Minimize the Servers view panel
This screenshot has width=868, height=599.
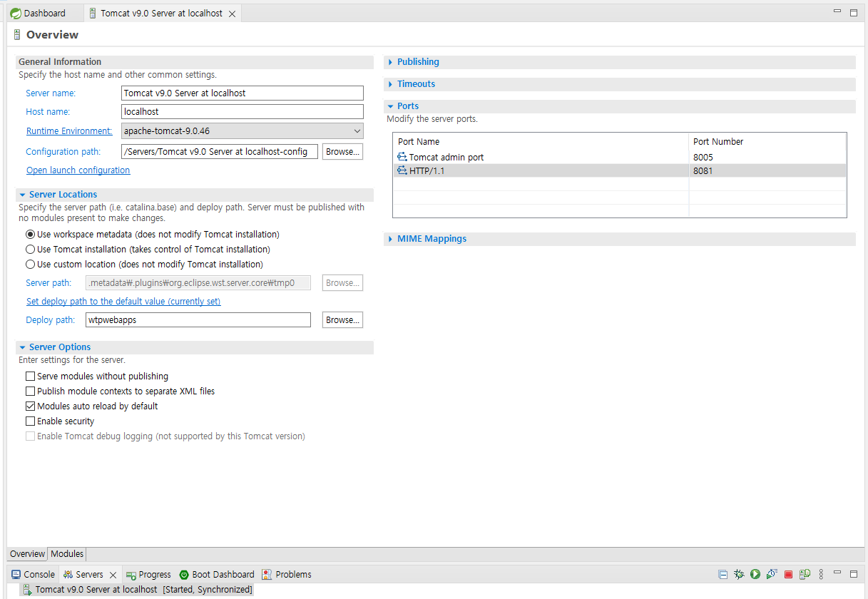coord(837,573)
